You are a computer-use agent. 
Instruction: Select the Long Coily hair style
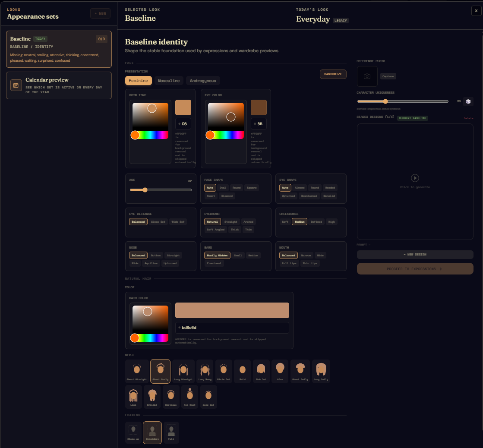click(x=321, y=371)
